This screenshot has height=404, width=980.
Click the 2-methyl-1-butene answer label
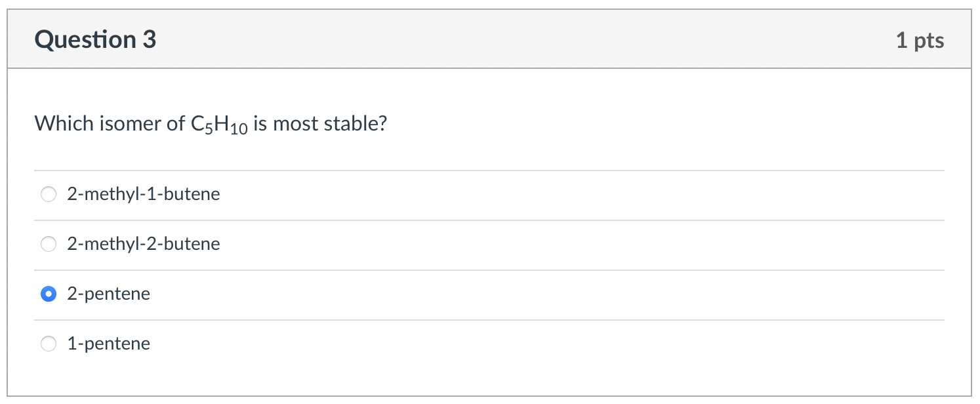[144, 195]
